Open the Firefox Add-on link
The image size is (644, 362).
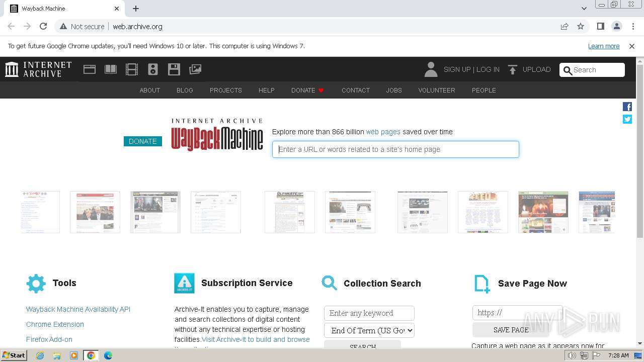49,339
